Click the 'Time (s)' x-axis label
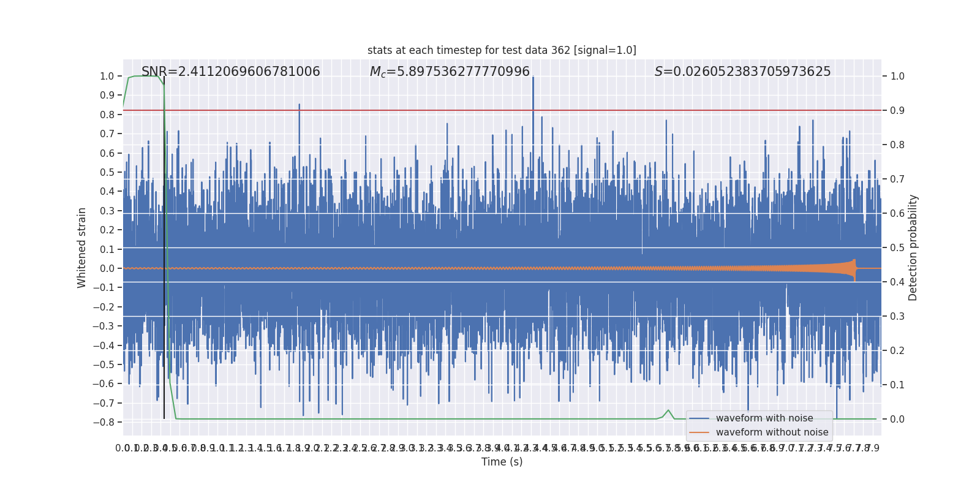 point(502,462)
